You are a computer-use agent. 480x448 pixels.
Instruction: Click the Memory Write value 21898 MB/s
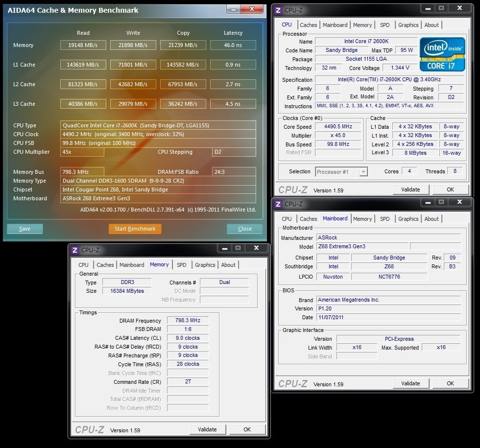[x=133, y=45]
